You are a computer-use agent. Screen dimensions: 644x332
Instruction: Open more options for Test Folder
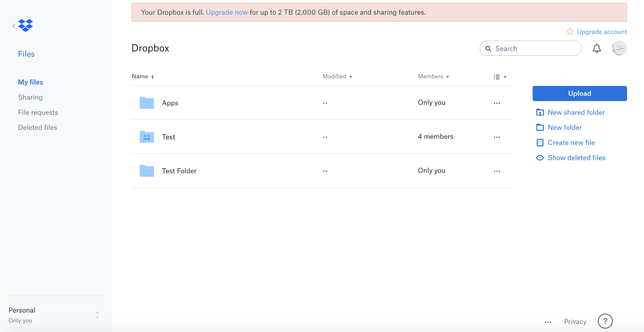(x=496, y=171)
